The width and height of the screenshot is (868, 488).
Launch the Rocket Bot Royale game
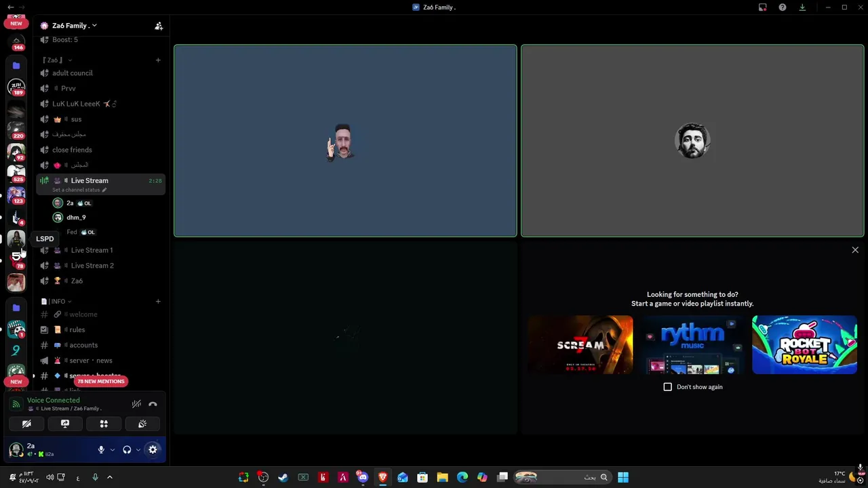[804, 345]
